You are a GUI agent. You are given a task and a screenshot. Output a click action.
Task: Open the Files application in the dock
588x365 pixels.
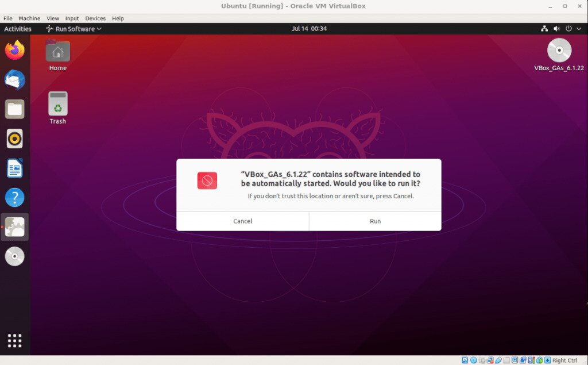tap(14, 109)
